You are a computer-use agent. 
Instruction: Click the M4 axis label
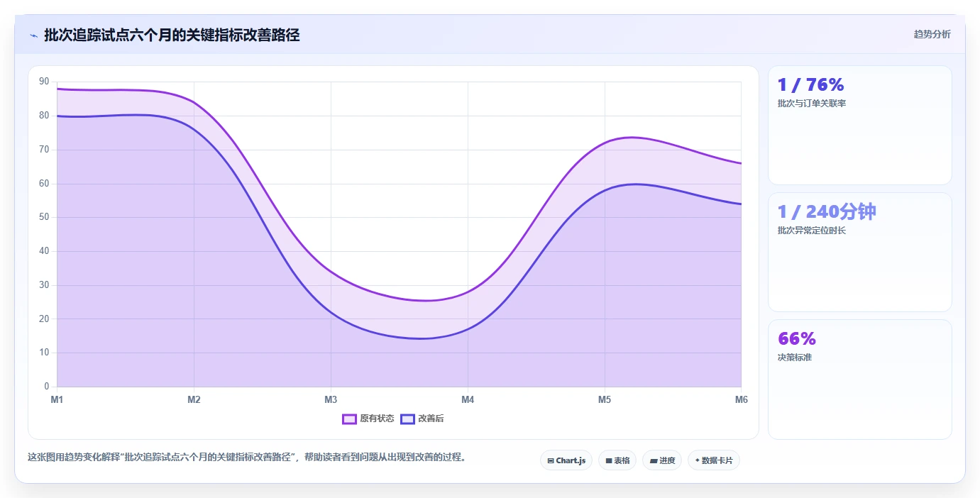pos(468,399)
